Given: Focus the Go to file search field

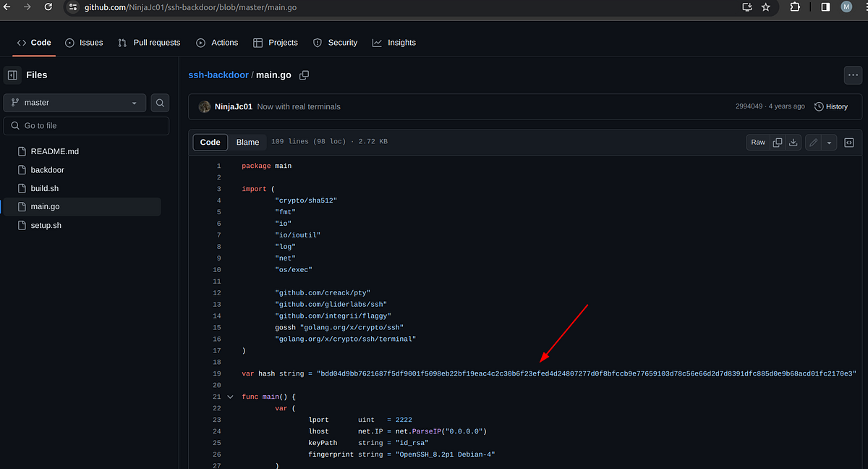Looking at the screenshot, I should click(86, 125).
